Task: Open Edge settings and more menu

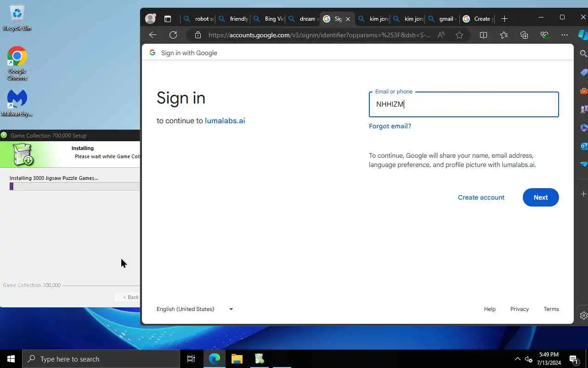Action: click(x=565, y=35)
